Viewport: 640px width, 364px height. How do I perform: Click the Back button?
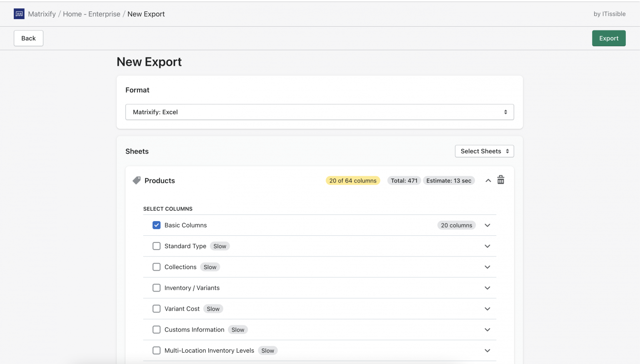(x=28, y=38)
